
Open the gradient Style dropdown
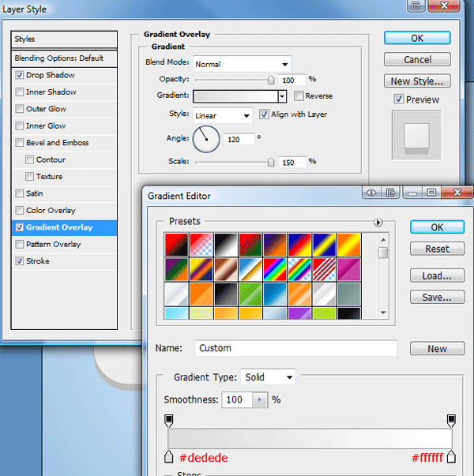click(x=223, y=115)
